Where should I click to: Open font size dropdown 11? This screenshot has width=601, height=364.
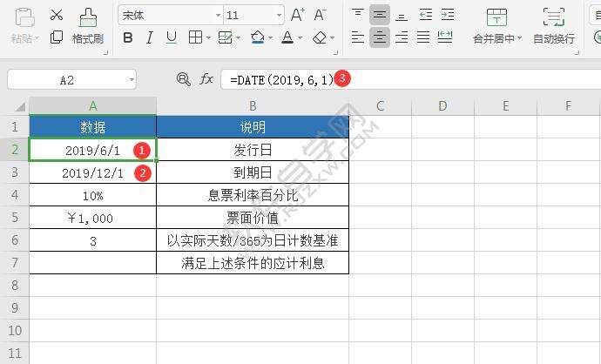click(279, 16)
